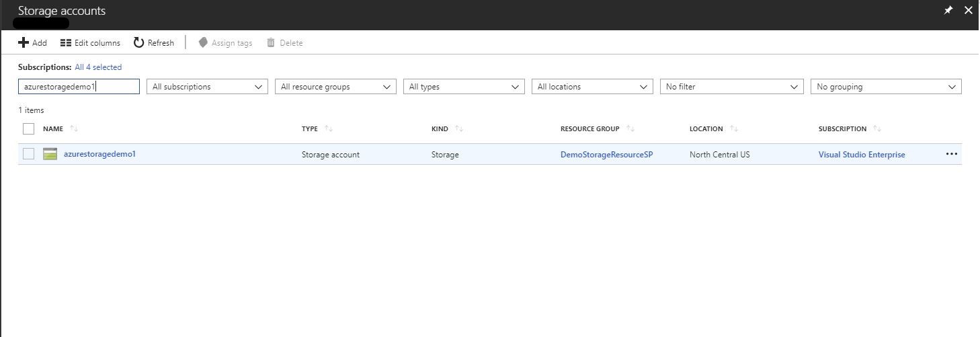Screen dimensions: 980x337
Task: Open the All locations dropdown
Action: pyautogui.click(x=591, y=87)
